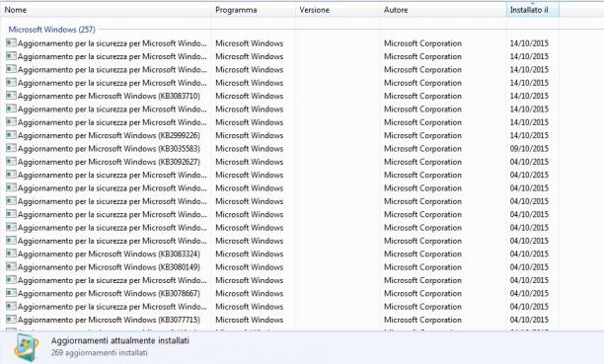604x364 pixels.
Task: Click the 09/10/2015 install date cell
Action: tap(529, 148)
